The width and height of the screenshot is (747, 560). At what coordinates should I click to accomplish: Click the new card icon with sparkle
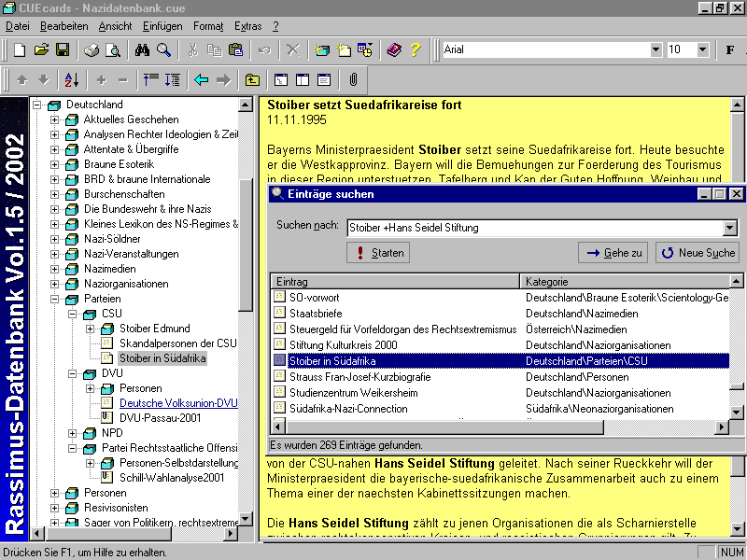(344, 49)
